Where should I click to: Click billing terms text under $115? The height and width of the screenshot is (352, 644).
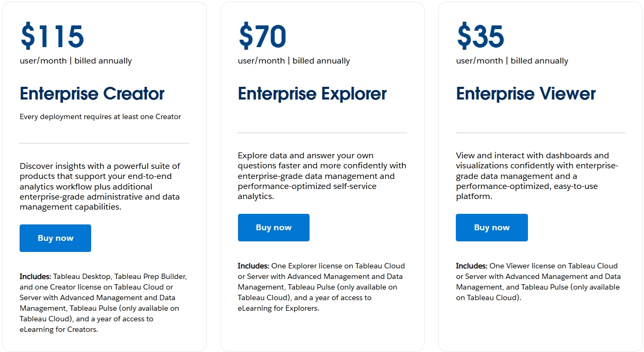(x=76, y=61)
